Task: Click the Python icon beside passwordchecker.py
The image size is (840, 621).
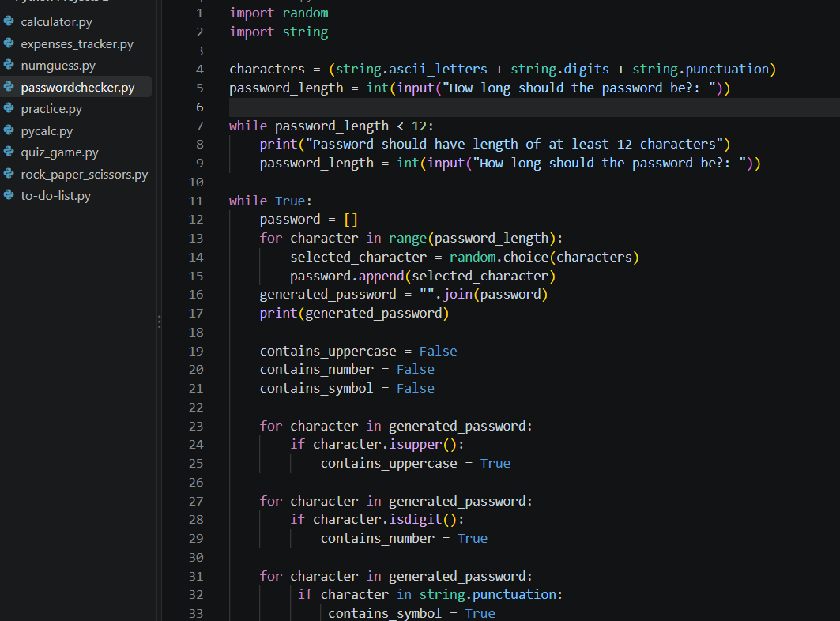Action: [x=9, y=86]
